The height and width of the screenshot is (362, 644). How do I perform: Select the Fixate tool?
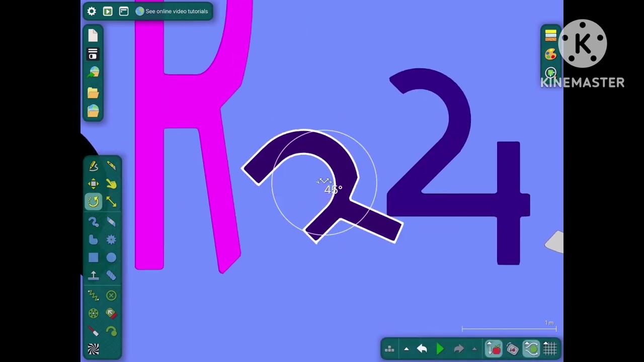coord(111,296)
